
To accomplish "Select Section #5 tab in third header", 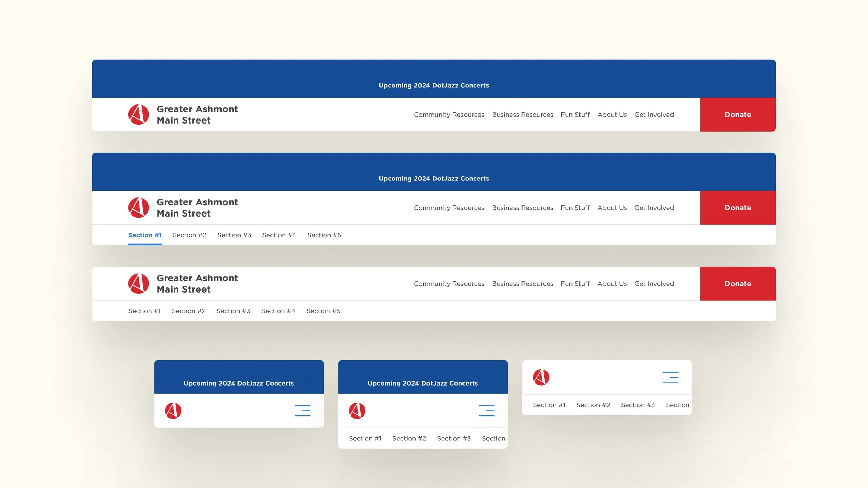I will (x=323, y=311).
